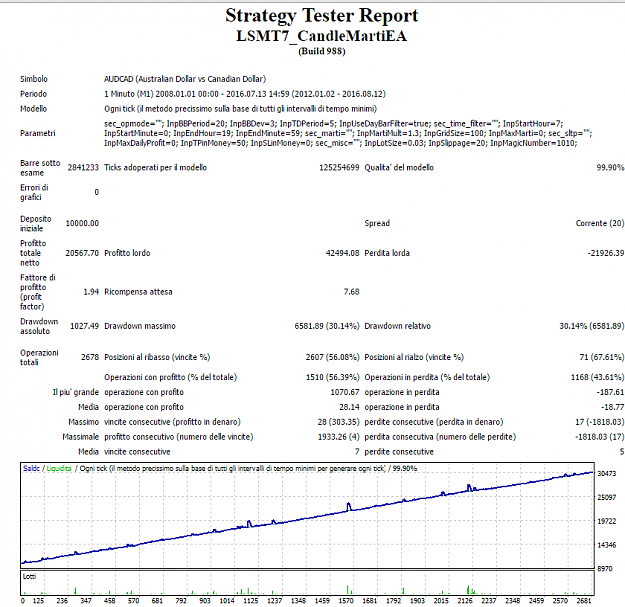
Task: Click the Perdita lorda value -21926.39
Action: [606, 253]
